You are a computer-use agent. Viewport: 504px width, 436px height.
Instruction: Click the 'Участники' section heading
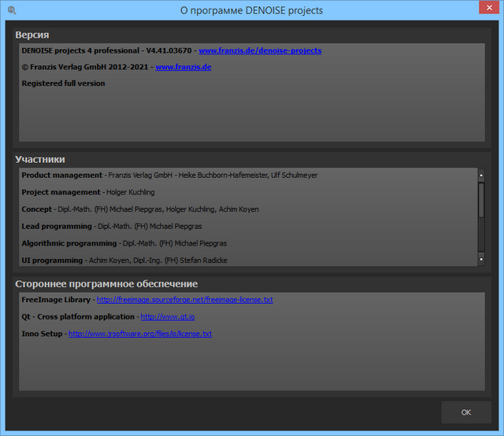(40, 159)
